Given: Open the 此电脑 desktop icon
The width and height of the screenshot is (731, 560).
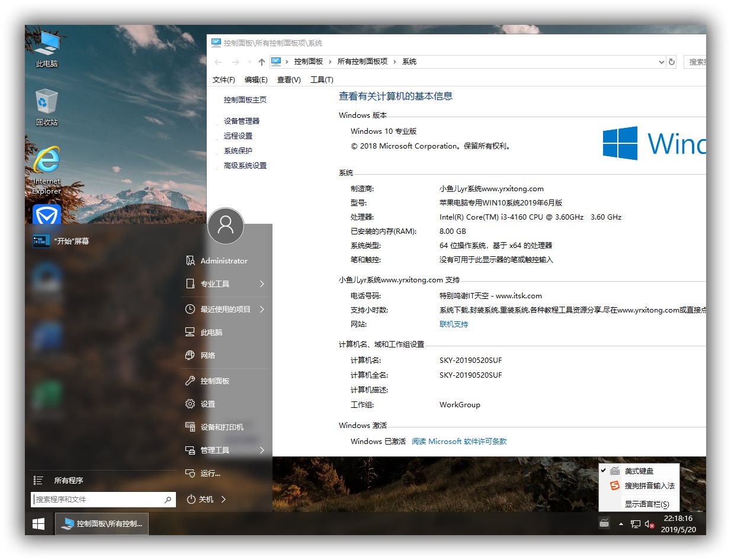Looking at the screenshot, I should pos(47,49).
